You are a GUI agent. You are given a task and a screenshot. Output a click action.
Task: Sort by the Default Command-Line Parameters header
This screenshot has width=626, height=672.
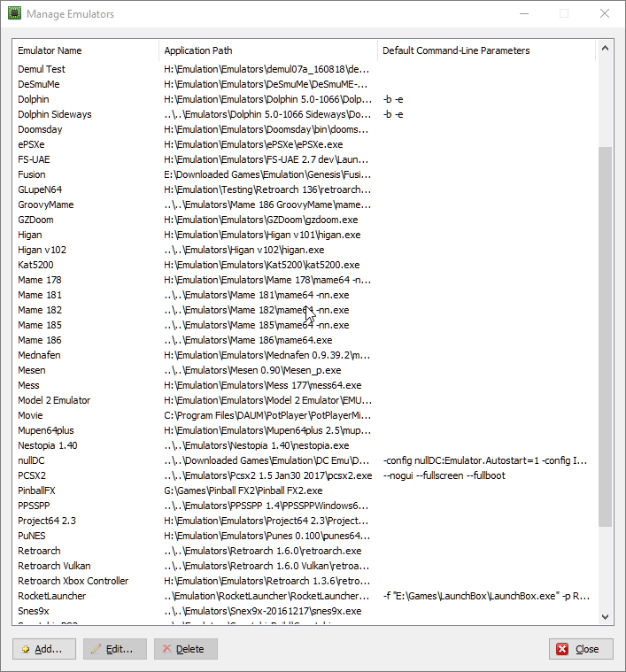(486, 50)
